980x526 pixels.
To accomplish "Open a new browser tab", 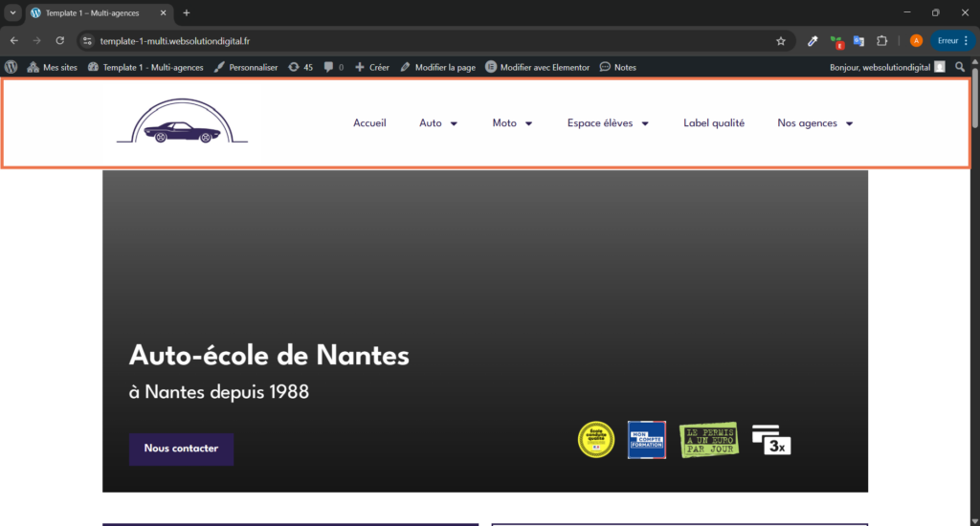I will coord(187,13).
